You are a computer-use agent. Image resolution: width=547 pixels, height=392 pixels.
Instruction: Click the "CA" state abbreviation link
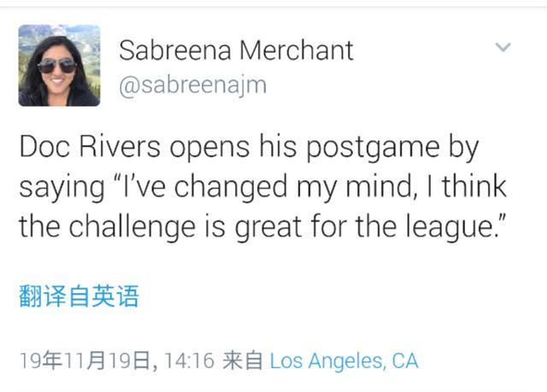point(404,361)
